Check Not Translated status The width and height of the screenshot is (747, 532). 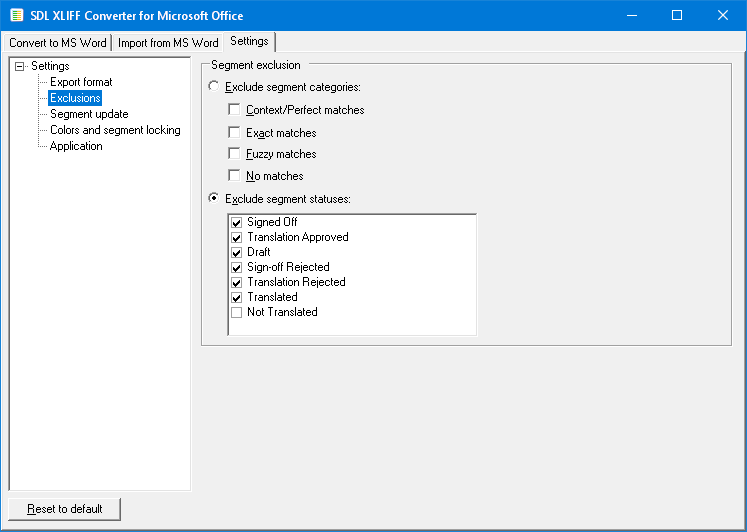(x=236, y=312)
